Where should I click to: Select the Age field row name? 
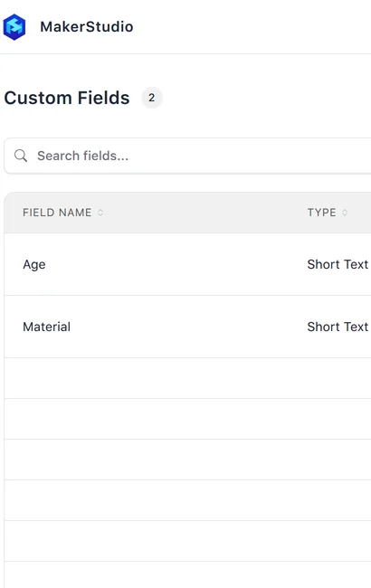point(34,264)
